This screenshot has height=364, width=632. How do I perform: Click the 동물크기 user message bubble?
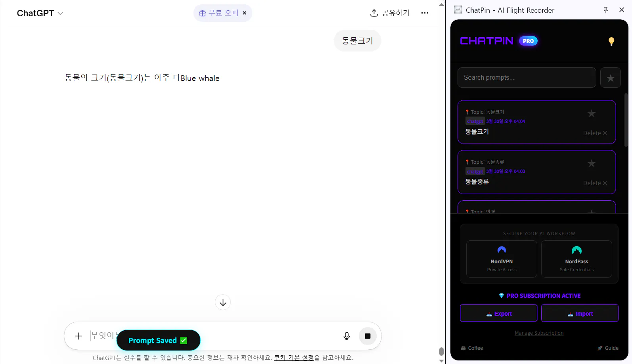click(358, 40)
